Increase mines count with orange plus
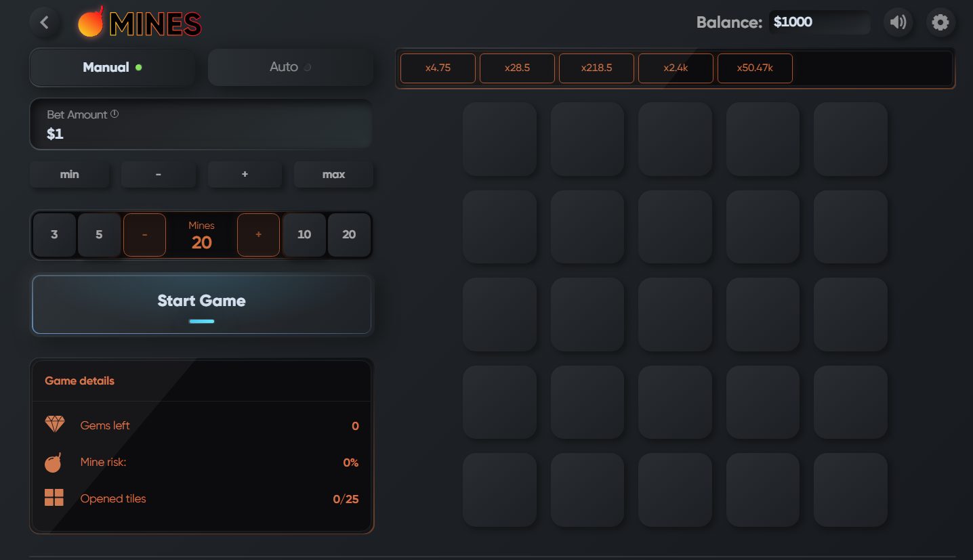 (x=258, y=234)
